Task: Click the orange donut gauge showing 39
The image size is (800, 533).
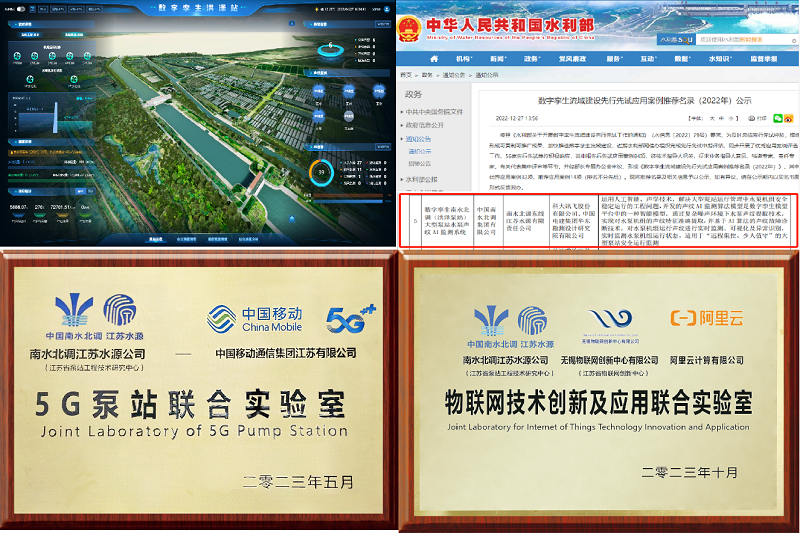Action: coord(320,172)
